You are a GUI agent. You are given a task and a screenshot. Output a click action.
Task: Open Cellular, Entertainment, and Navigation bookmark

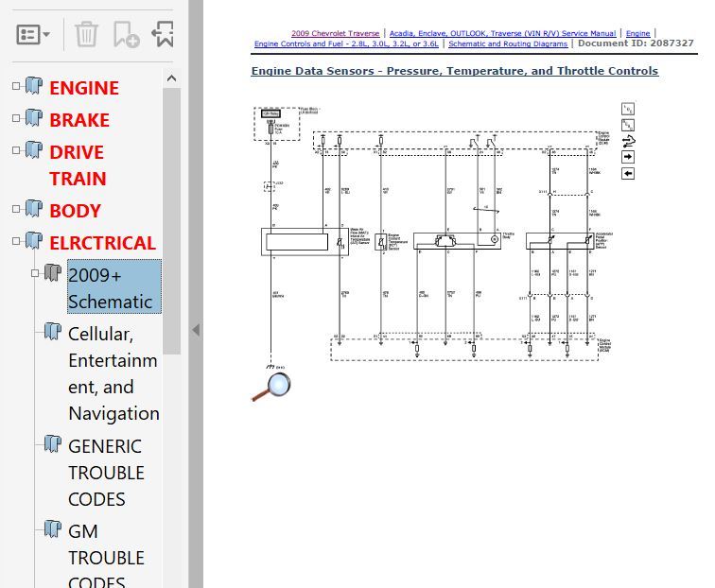[x=113, y=373]
